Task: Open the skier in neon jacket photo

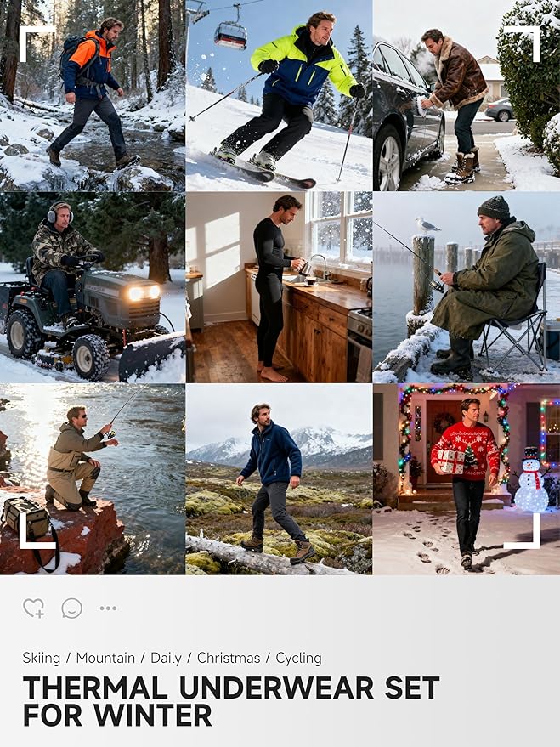Action: (x=279, y=95)
